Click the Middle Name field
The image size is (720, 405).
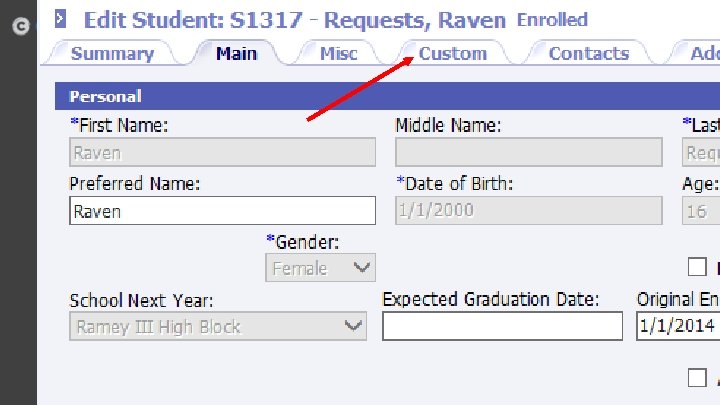(x=529, y=152)
